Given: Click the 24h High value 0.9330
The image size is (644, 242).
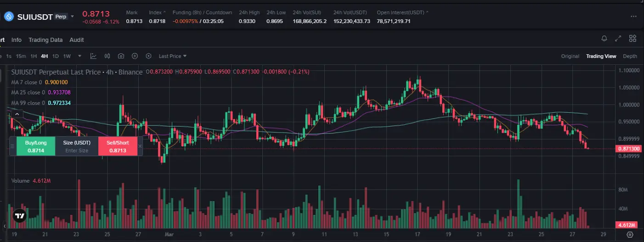Looking at the screenshot, I should tap(247, 21).
